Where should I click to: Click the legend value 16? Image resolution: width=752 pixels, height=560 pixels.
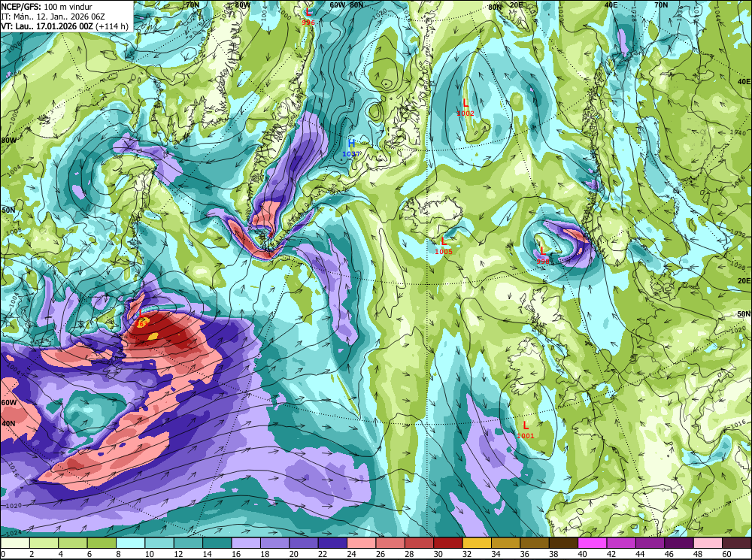tap(235, 554)
